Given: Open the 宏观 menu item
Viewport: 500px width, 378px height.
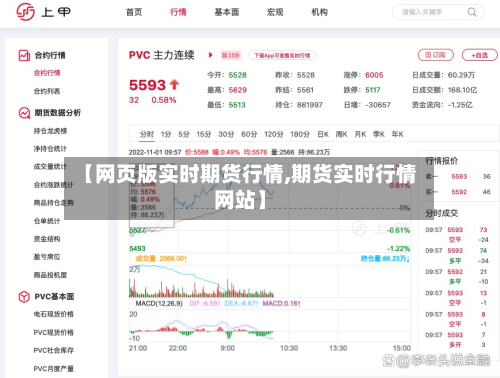Looking at the screenshot, I should 275,12.
